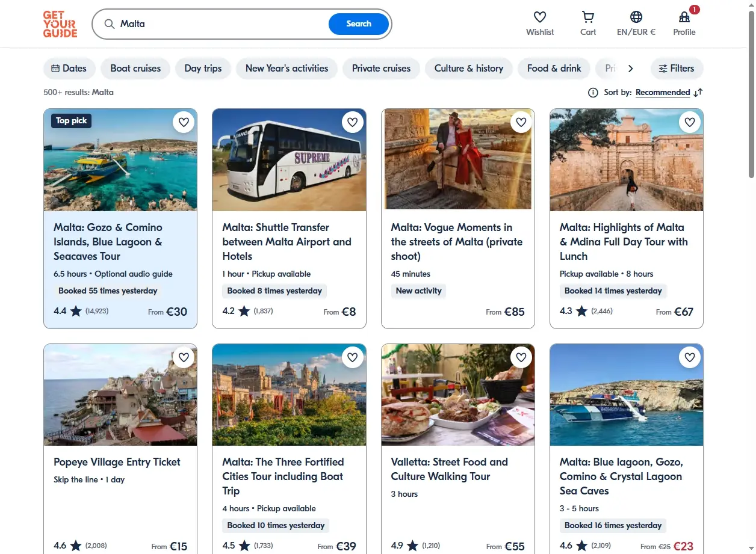Click the star rating on Blue lagoon Crystal Lagoon card
Image resolution: width=756 pixels, height=554 pixels.
coord(581,546)
